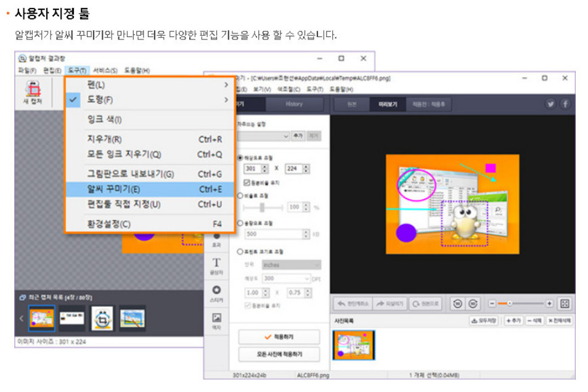Choose 잉크 색(I) from menu
This screenshot has width=588, height=392.
point(150,120)
